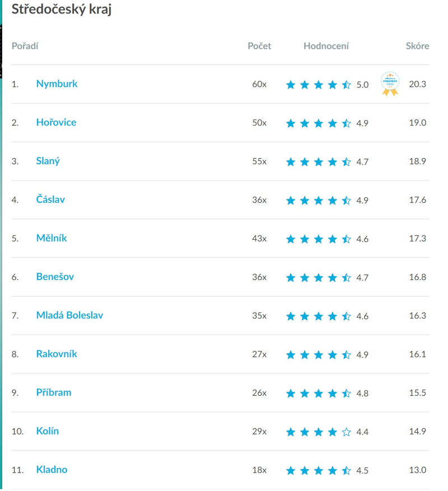
Task: Click the star rating for Nymburk
Action: tap(318, 85)
